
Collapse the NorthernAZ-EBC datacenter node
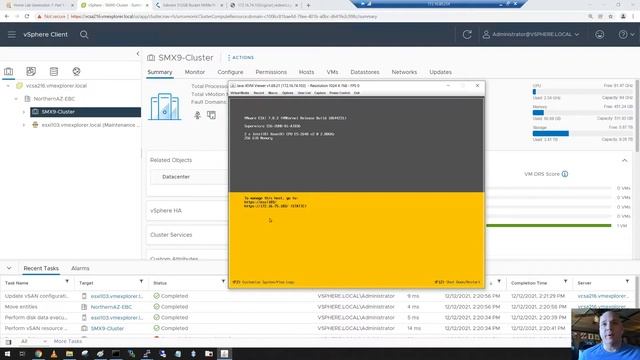click(x=16, y=99)
